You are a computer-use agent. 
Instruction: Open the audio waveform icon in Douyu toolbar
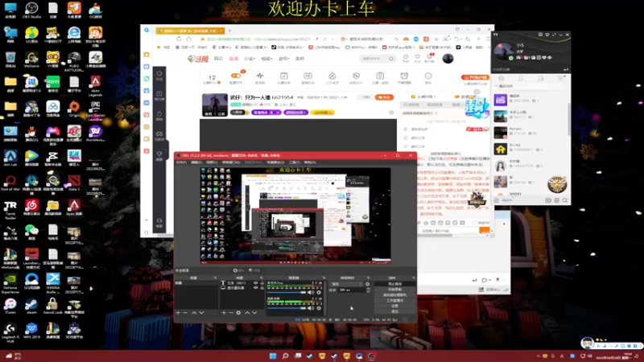pos(259,77)
